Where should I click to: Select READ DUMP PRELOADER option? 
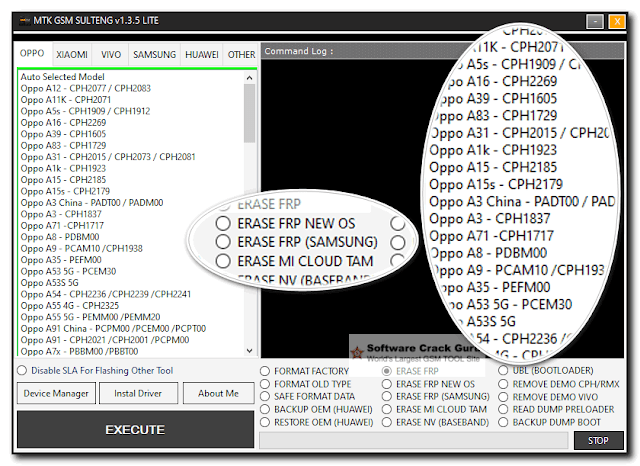click(x=556, y=409)
